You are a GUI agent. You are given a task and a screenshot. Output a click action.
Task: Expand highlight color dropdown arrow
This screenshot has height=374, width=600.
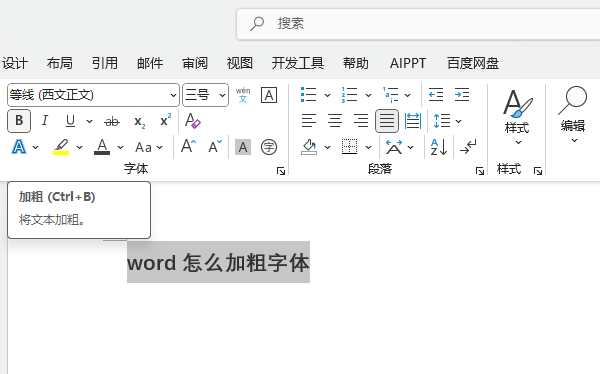click(79, 147)
